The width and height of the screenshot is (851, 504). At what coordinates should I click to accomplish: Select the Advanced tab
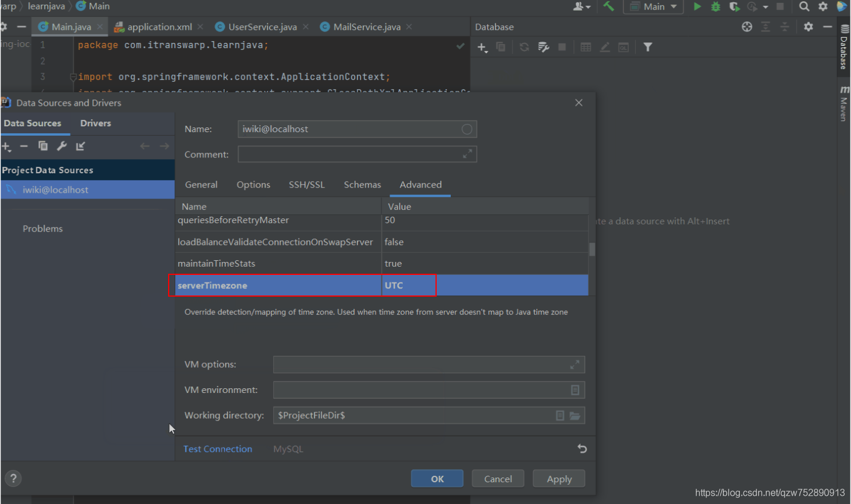[x=420, y=184]
